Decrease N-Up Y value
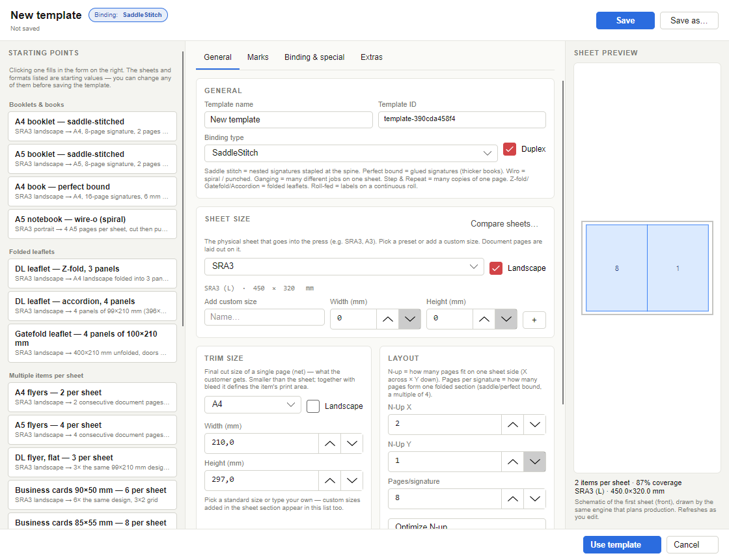The height and width of the screenshot is (560, 729). pos(535,462)
